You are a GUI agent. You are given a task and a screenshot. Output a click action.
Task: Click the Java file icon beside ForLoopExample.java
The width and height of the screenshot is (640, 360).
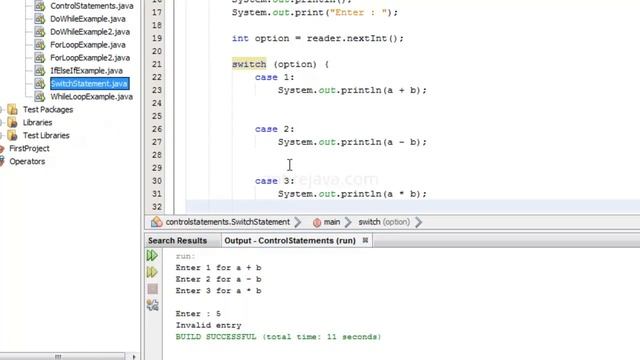(x=40, y=45)
